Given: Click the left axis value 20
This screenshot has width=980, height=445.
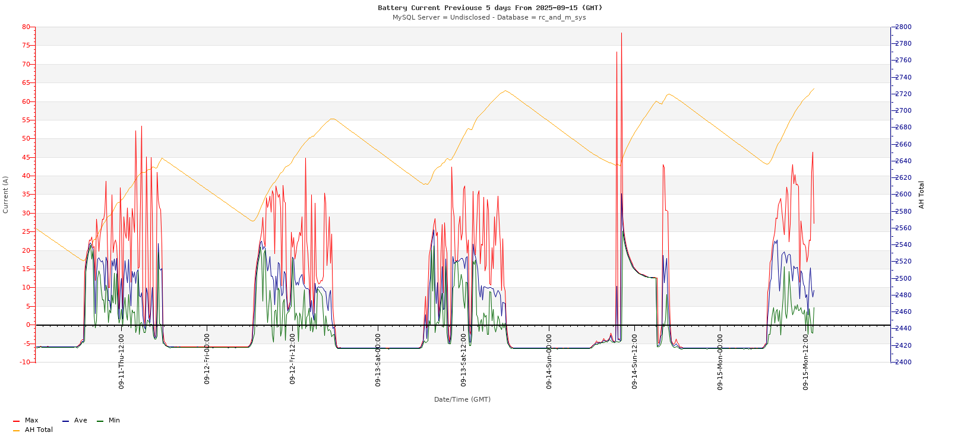Looking at the screenshot, I should [26, 250].
